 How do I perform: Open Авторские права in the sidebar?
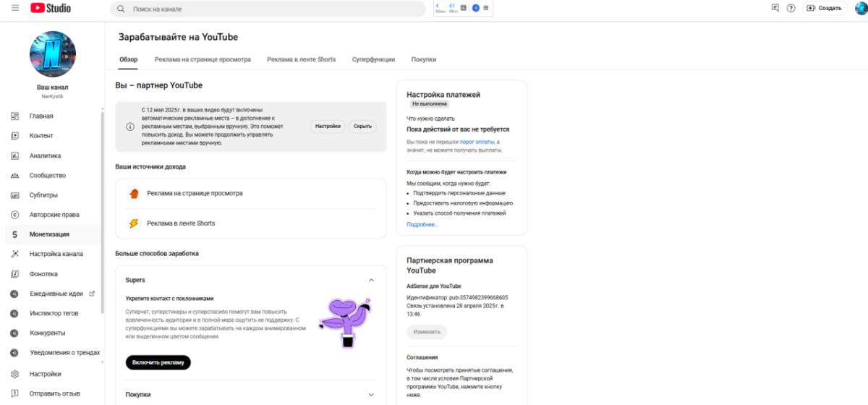point(52,215)
